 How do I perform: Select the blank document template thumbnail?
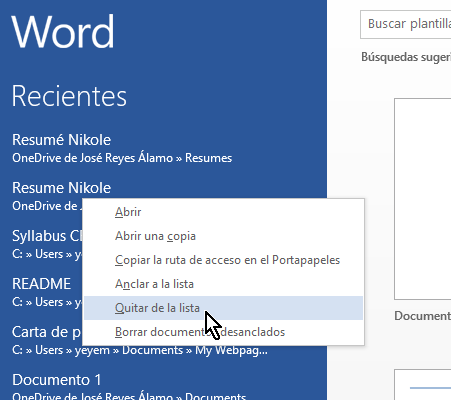423,199
